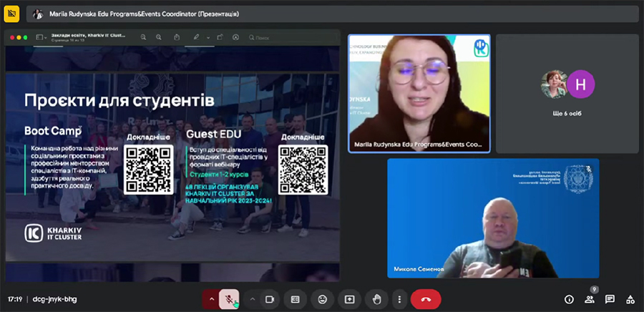Zoom in using Preview's magnifier plus

tap(159, 37)
